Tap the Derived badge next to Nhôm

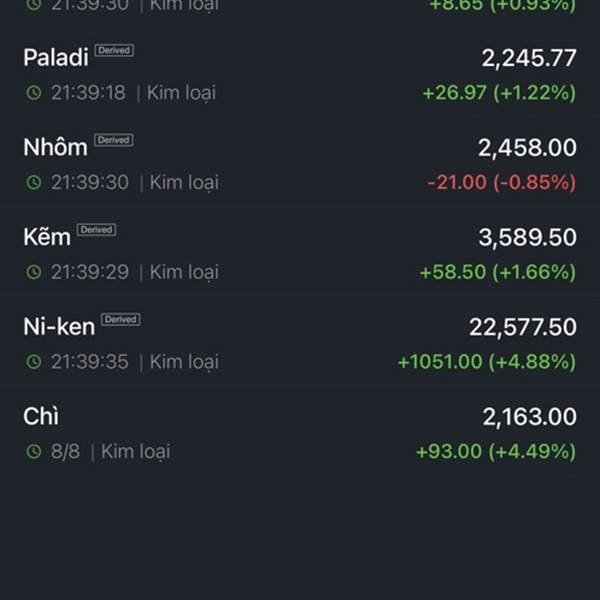coord(114,140)
